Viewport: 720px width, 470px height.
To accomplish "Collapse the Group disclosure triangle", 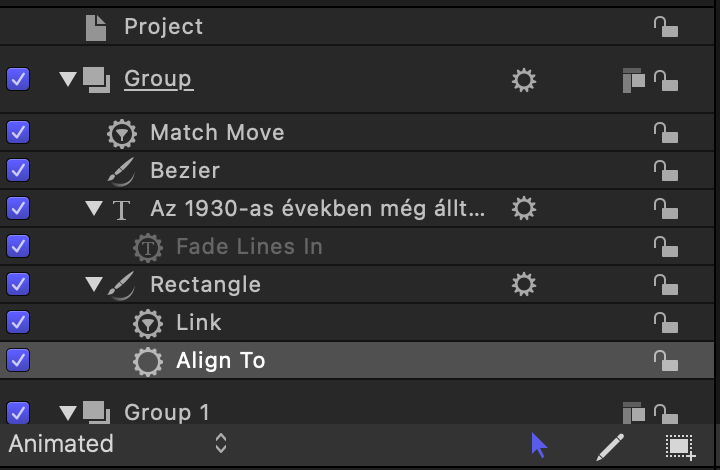I will [68, 79].
